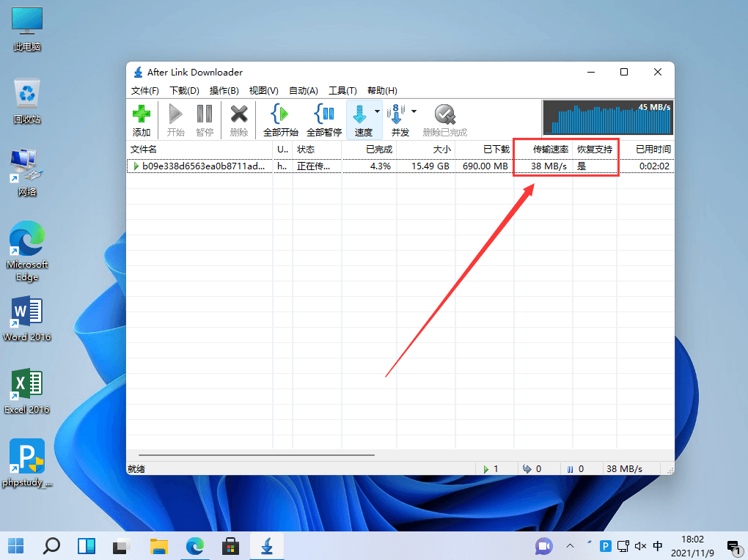Open the 此电脑 desktop icon
The width and height of the screenshot is (748, 560).
click(x=27, y=29)
